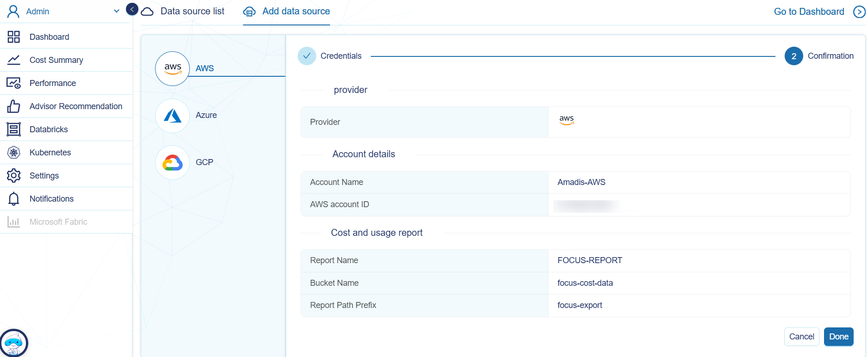Click the Databricks sidebar icon
The height and width of the screenshot is (357, 868).
pos(14,129)
